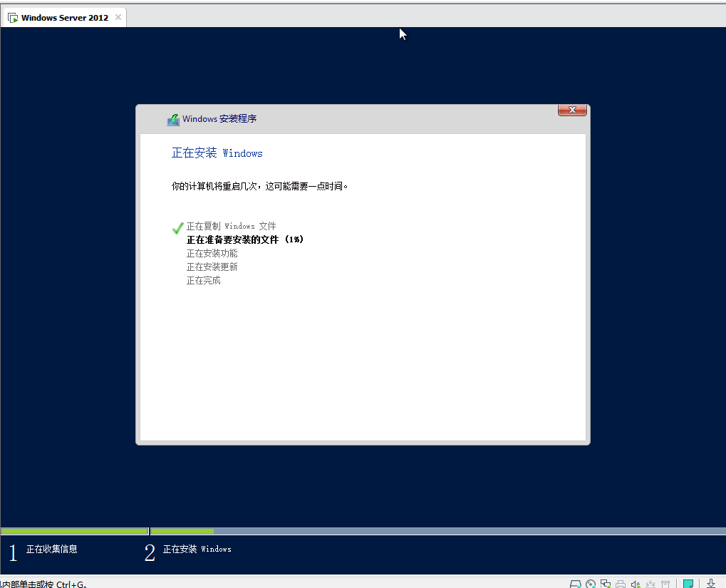
Task: Click the 正在安装功能 step text
Action: pyautogui.click(x=212, y=254)
